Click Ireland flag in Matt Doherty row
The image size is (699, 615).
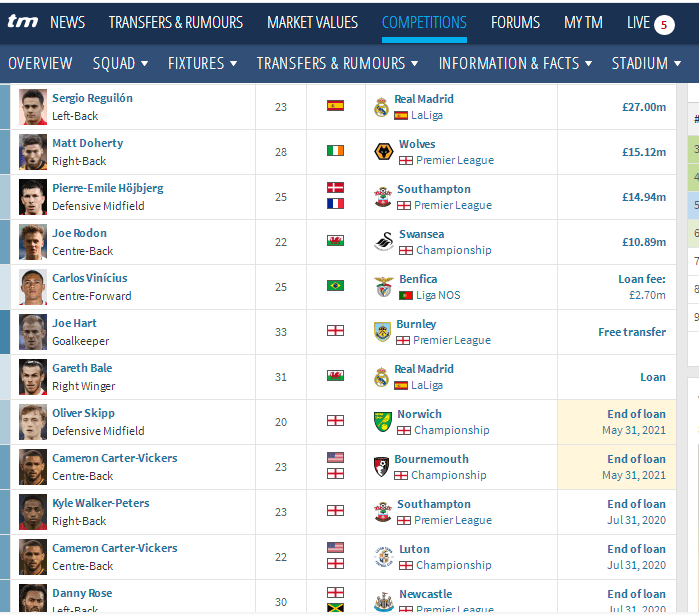click(x=335, y=151)
